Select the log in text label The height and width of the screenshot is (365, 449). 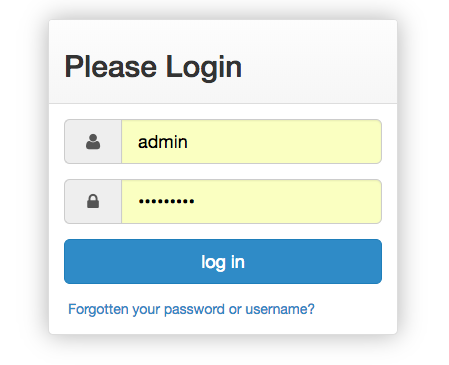tap(223, 262)
